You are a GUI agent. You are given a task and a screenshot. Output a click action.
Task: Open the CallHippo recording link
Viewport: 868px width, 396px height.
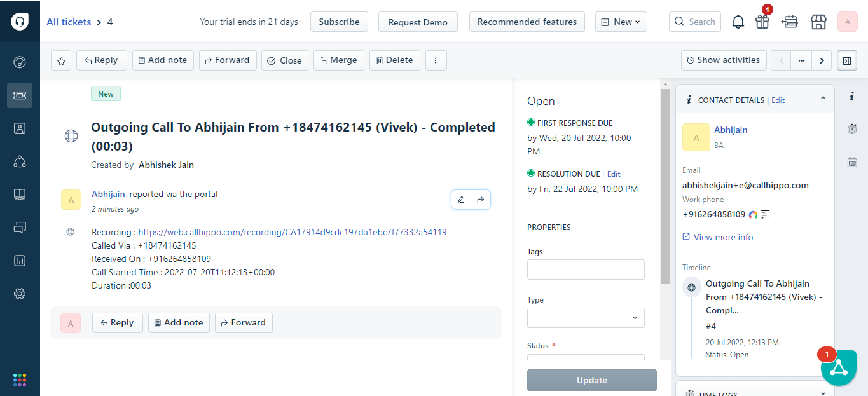tap(293, 232)
